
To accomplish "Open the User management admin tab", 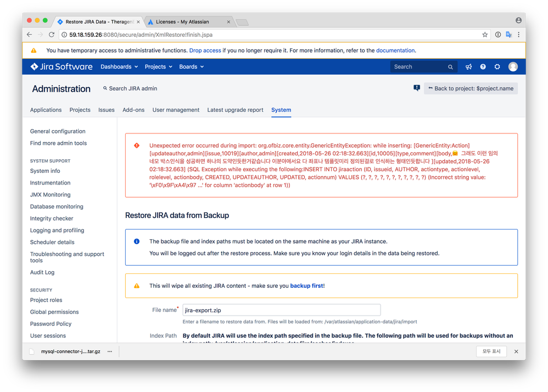I will 176,110.
